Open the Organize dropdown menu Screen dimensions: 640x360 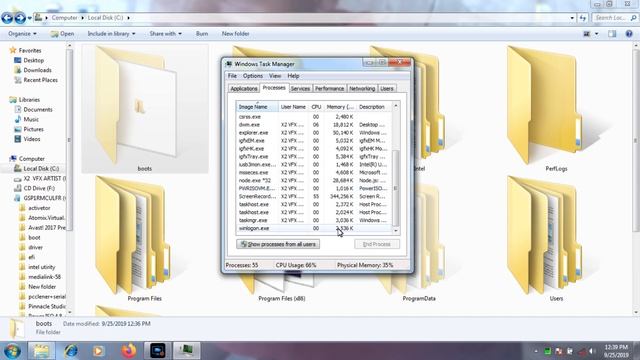tap(22, 34)
